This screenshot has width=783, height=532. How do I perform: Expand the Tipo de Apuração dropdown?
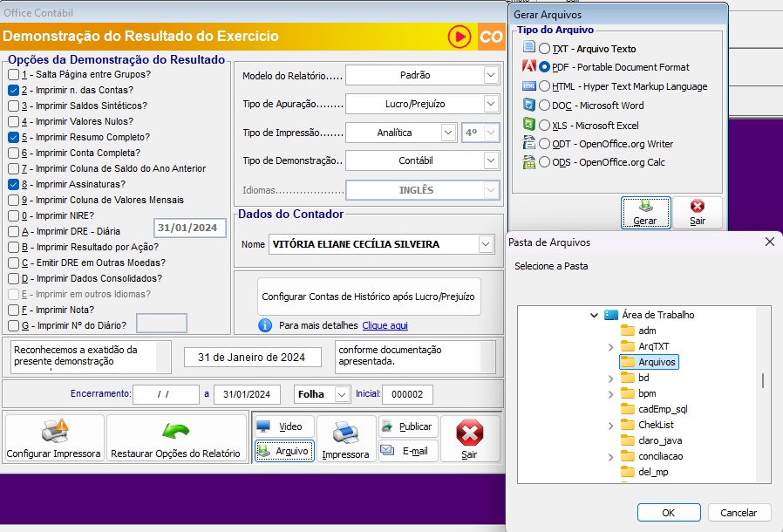tap(422, 104)
